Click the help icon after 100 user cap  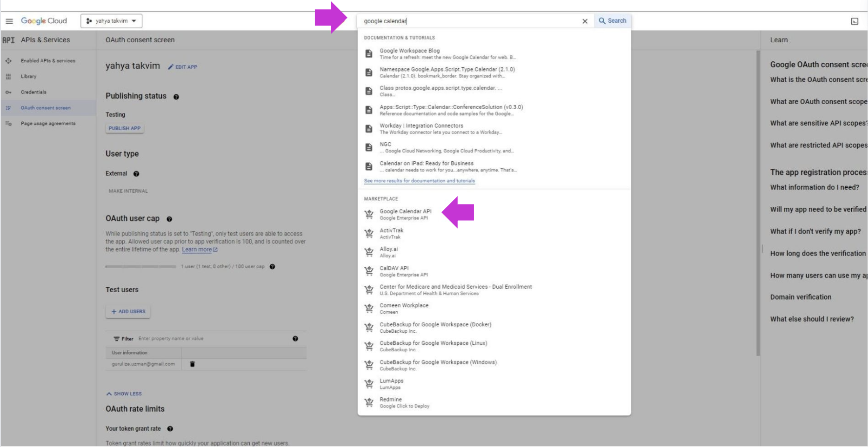[272, 267]
